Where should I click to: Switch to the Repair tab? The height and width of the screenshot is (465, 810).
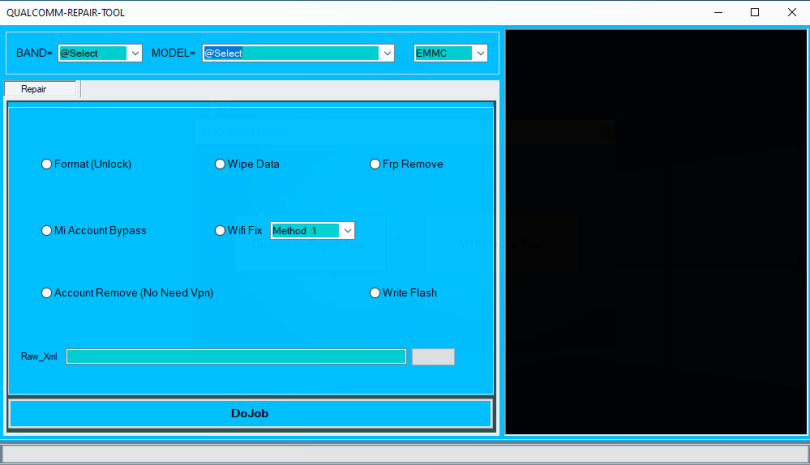click(x=40, y=89)
